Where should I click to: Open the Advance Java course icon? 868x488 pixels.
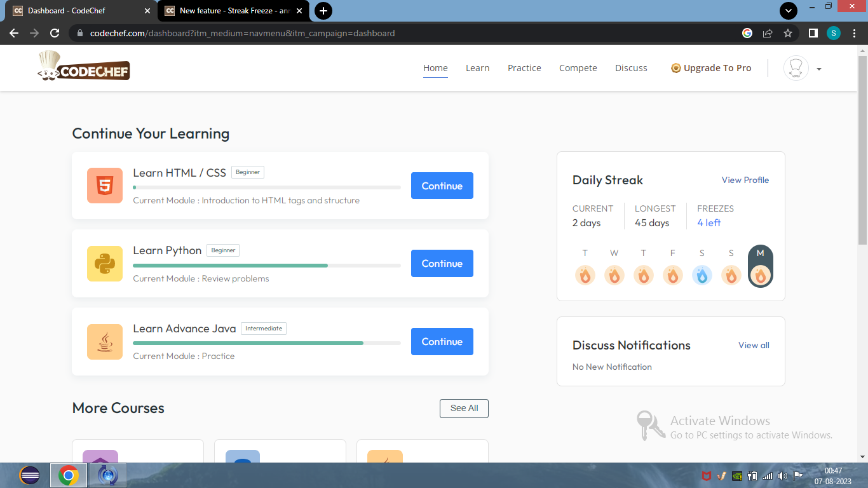[105, 342]
